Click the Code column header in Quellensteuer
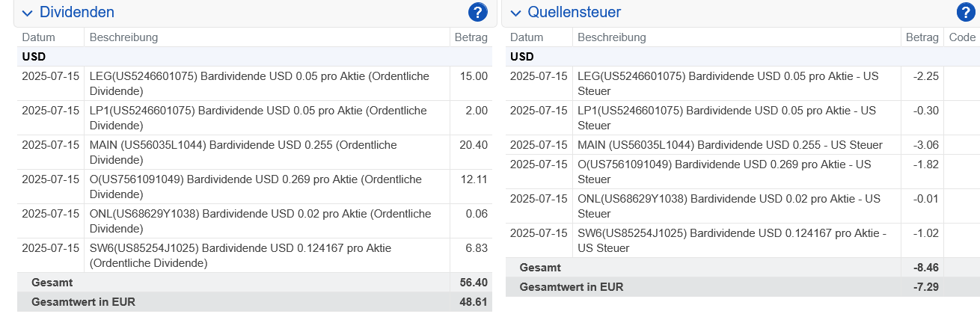Screen dimensions: 980x314 (962, 37)
